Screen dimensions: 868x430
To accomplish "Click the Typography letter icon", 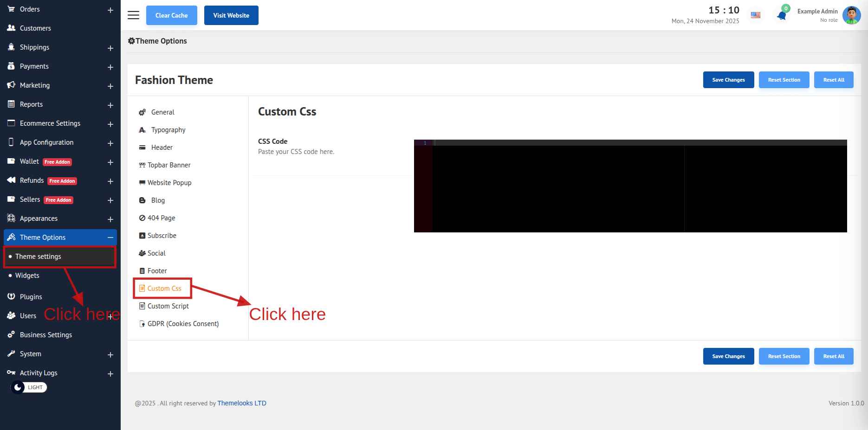I will [142, 130].
